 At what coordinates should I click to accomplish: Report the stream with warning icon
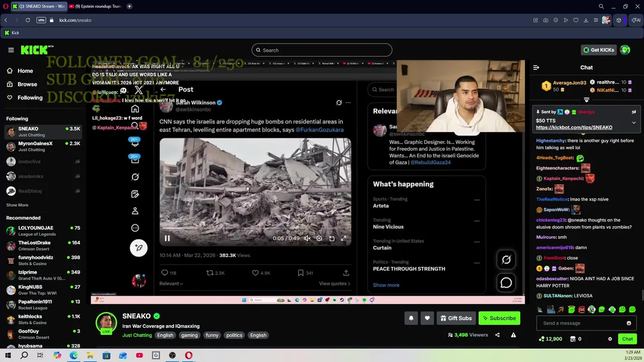click(513, 335)
